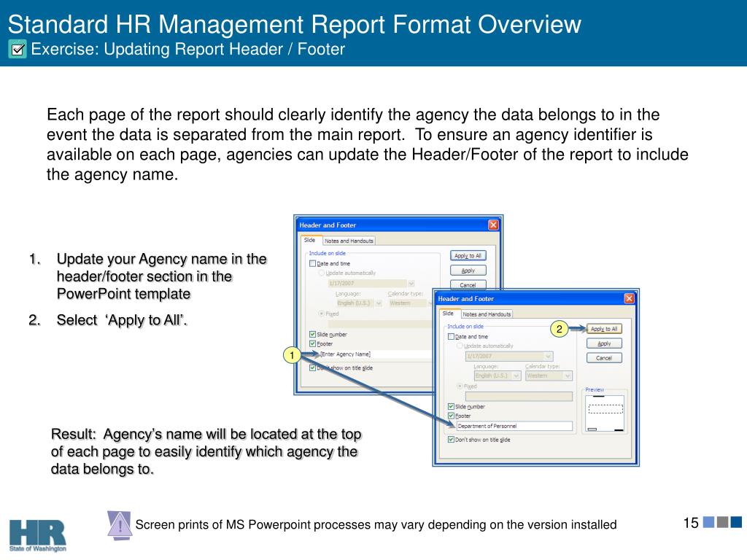This screenshot has height=560, width=747.
Task: Click the checkbox icon beside the Exercise subtitle
Action: click(x=18, y=50)
